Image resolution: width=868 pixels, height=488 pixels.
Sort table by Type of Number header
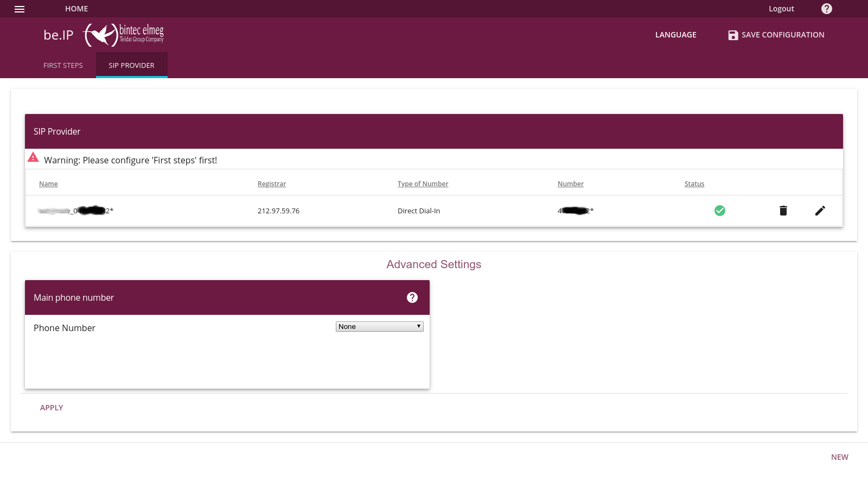(423, 184)
